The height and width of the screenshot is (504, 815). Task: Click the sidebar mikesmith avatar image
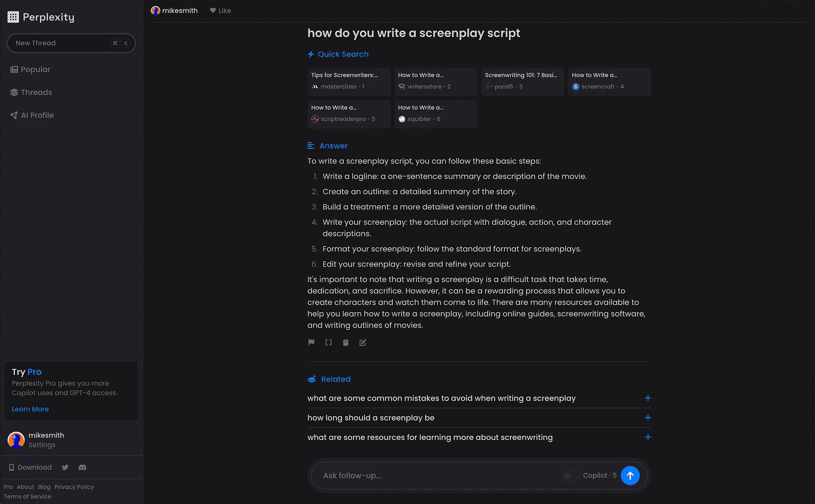pos(16,440)
